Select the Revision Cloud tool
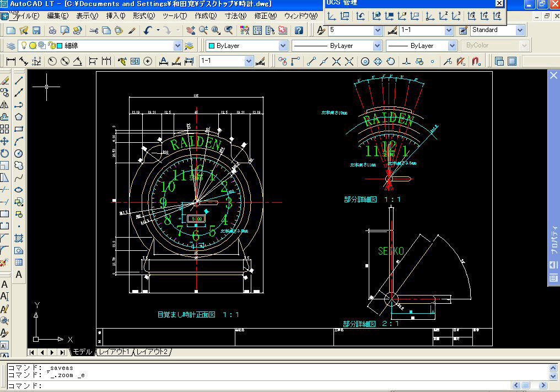The height and width of the screenshot is (392, 560). [19, 165]
